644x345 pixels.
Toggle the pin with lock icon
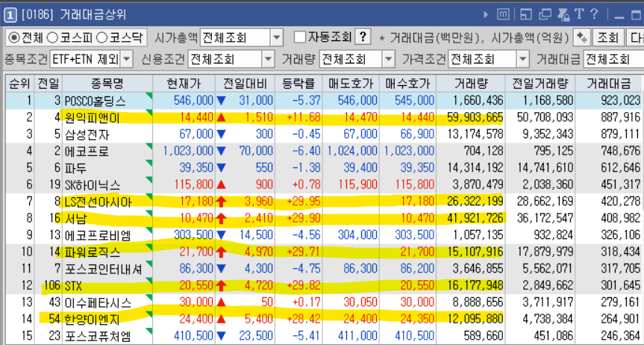pos(563,15)
